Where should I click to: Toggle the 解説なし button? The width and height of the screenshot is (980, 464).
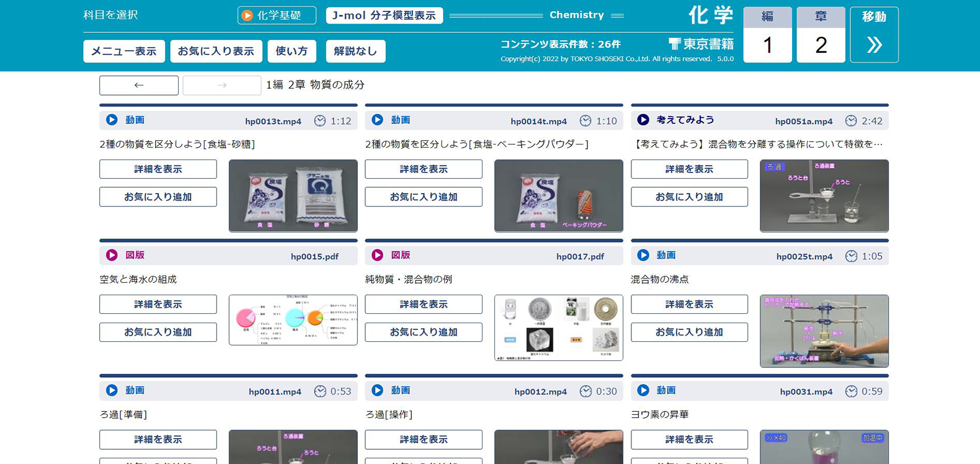[355, 51]
